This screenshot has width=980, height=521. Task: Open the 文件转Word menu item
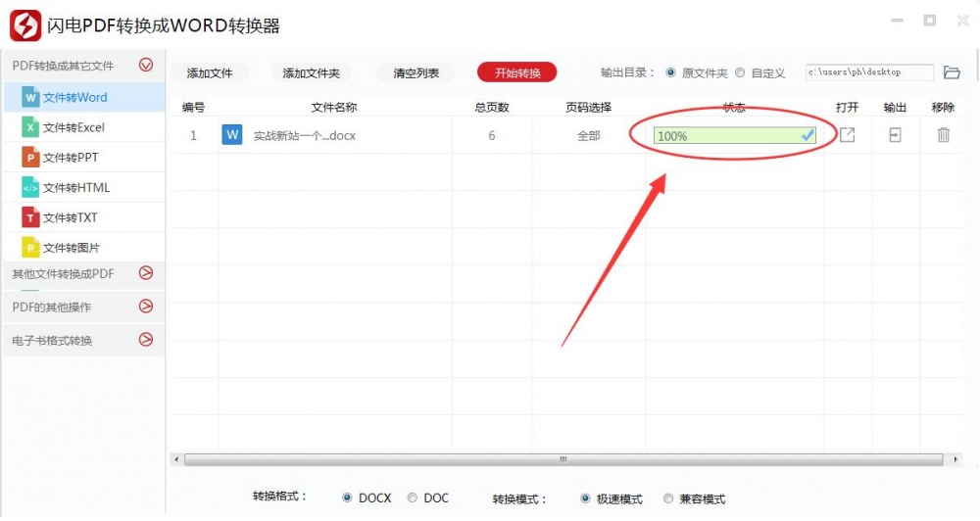tap(84, 98)
